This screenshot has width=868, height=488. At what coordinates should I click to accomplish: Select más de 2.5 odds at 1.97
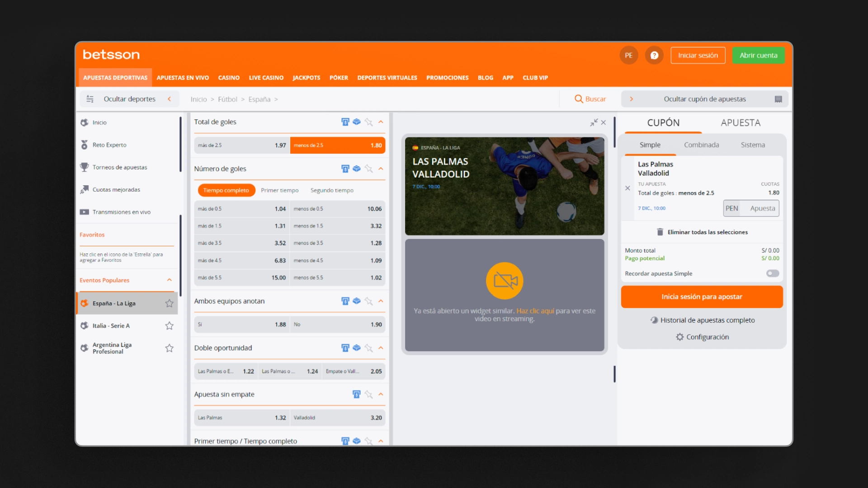(x=242, y=145)
